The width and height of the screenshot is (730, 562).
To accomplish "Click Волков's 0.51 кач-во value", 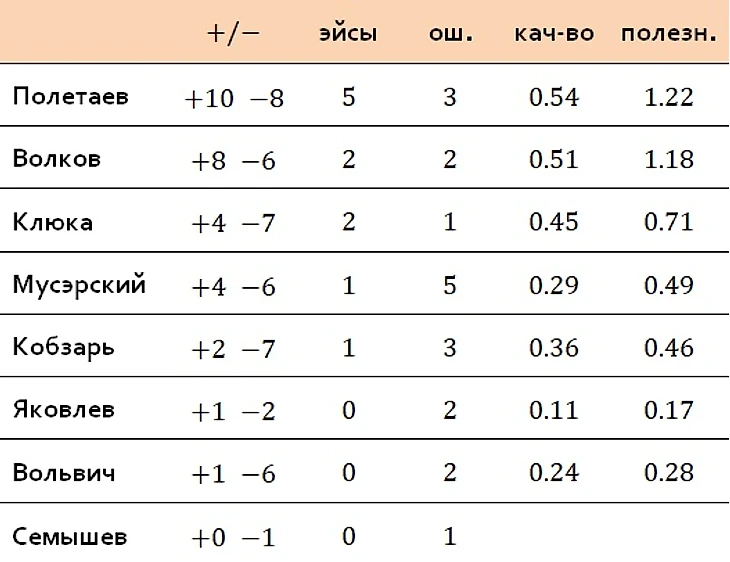I will [x=554, y=160].
